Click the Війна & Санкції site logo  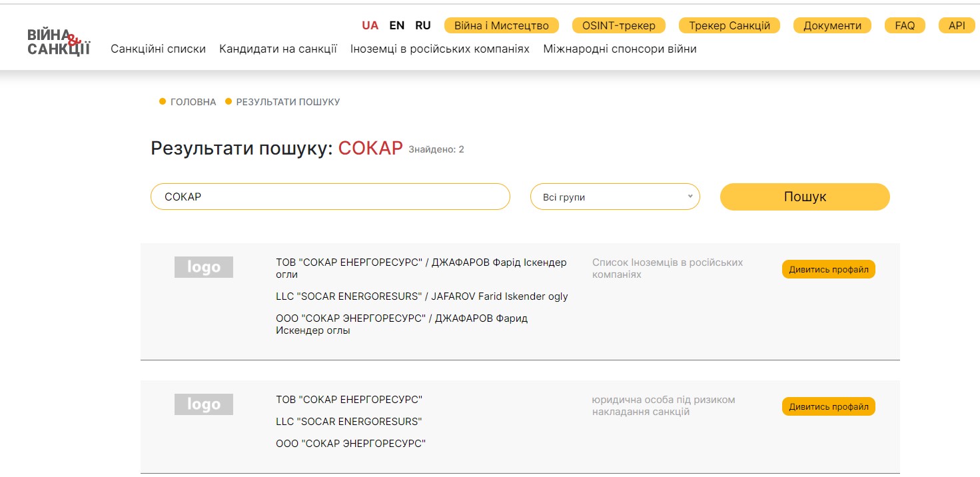59,41
